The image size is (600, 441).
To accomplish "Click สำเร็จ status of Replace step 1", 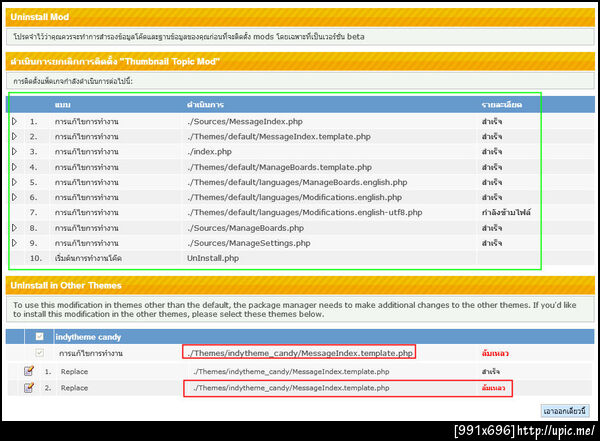I will pyautogui.click(x=491, y=371).
